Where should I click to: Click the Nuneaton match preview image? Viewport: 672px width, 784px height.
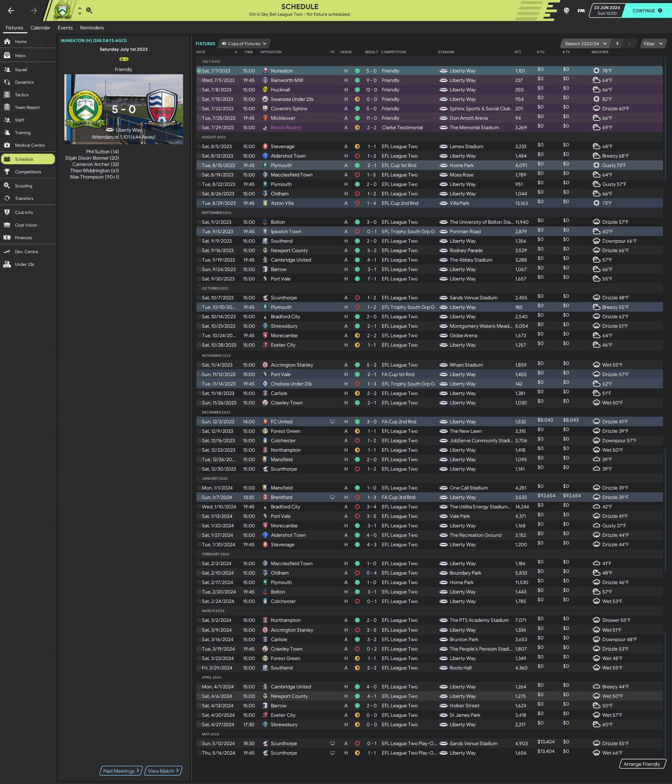[124, 109]
